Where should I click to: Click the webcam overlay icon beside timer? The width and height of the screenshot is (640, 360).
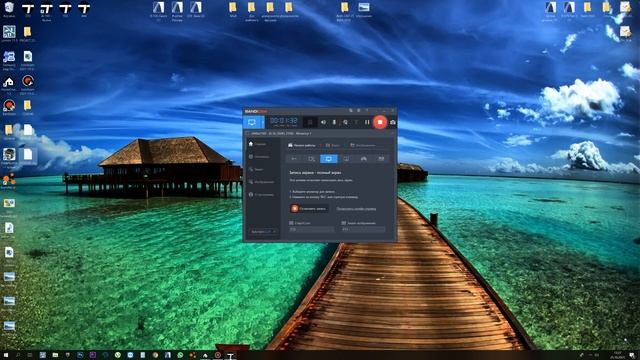tap(310, 122)
